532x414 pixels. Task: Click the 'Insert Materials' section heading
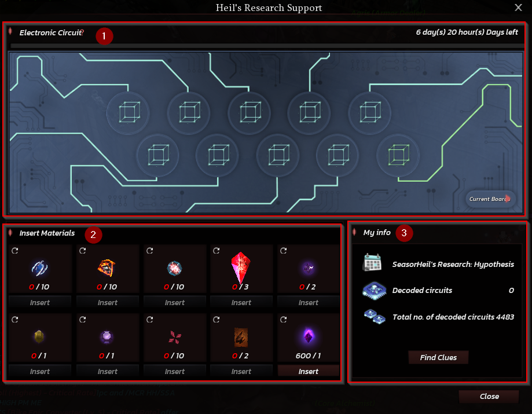coord(47,233)
